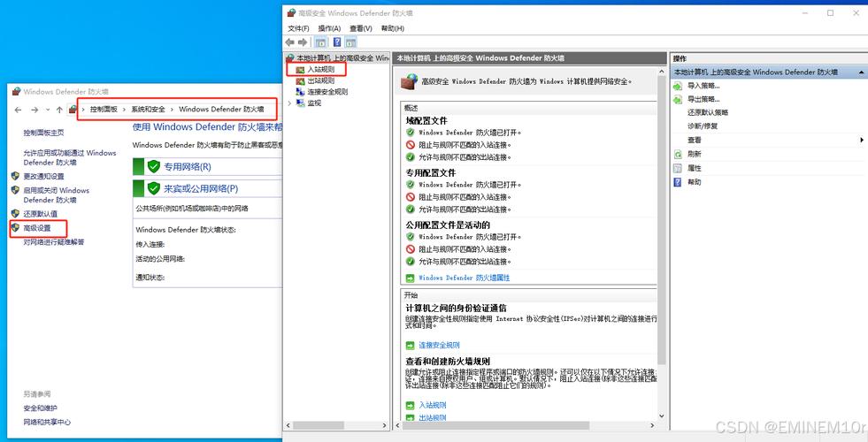
Task: Click Windows Defender 防火墙 breadcrumb in address bar
Action: (221, 110)
